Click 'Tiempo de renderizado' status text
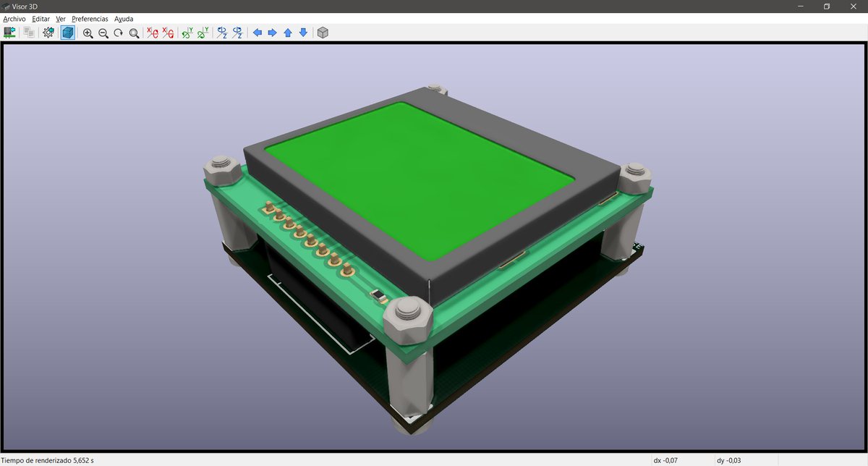Screen dimensions: 868x466 tap(48, 460)
